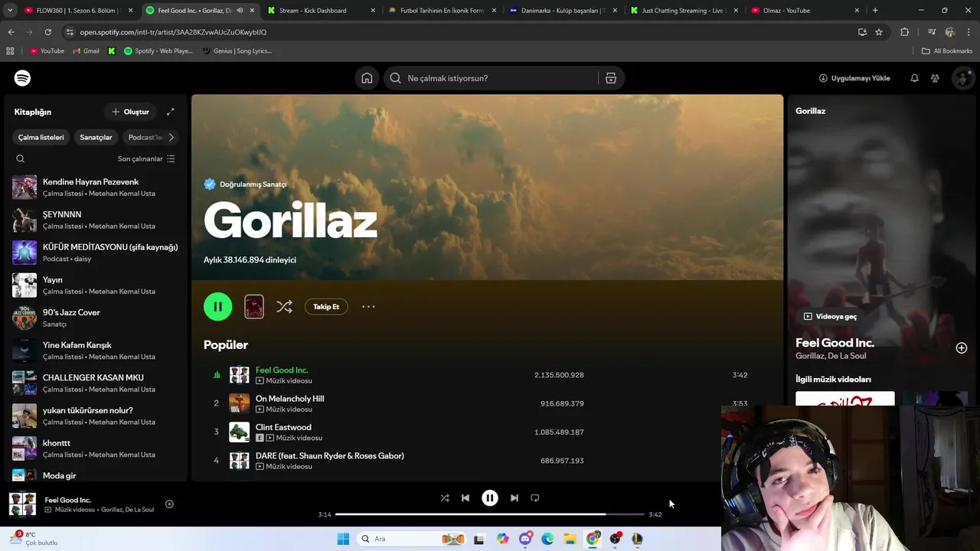Open the friend activity icon

[x=935, y=78]
